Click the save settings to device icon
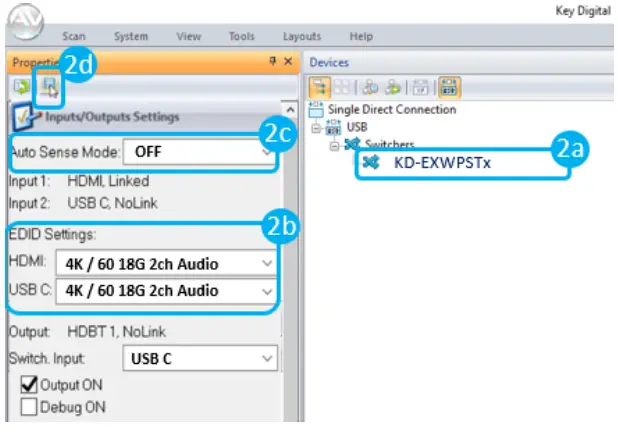The width and height of the screenshot is (618, 433). coord(49,87)
